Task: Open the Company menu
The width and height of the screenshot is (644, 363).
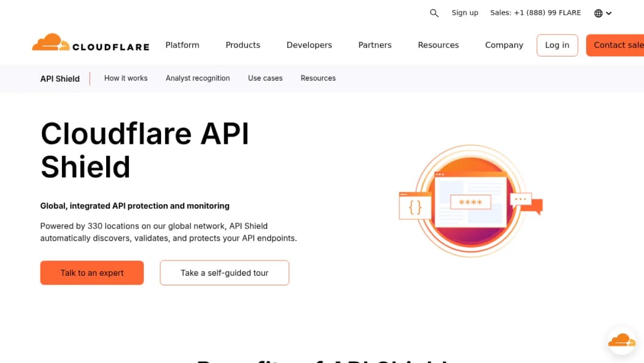Action: pyautogui.click(x=504, y=45)
